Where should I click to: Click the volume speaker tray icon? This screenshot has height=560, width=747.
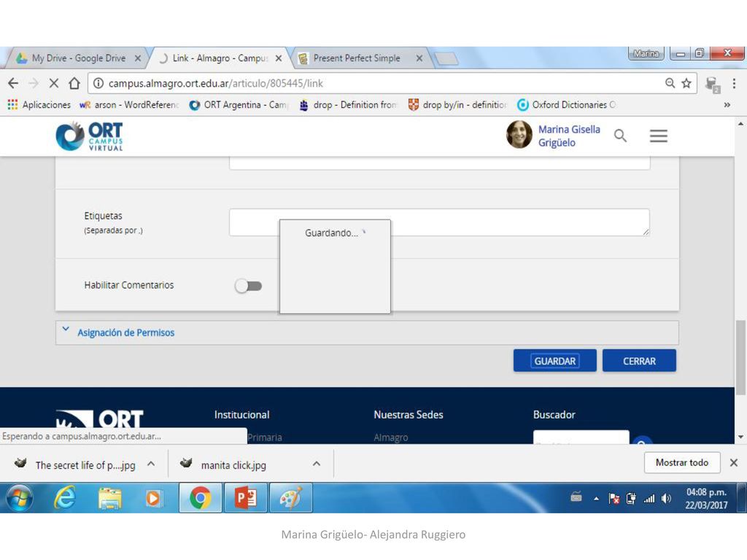pyautogui.click(x=667, y=499)
